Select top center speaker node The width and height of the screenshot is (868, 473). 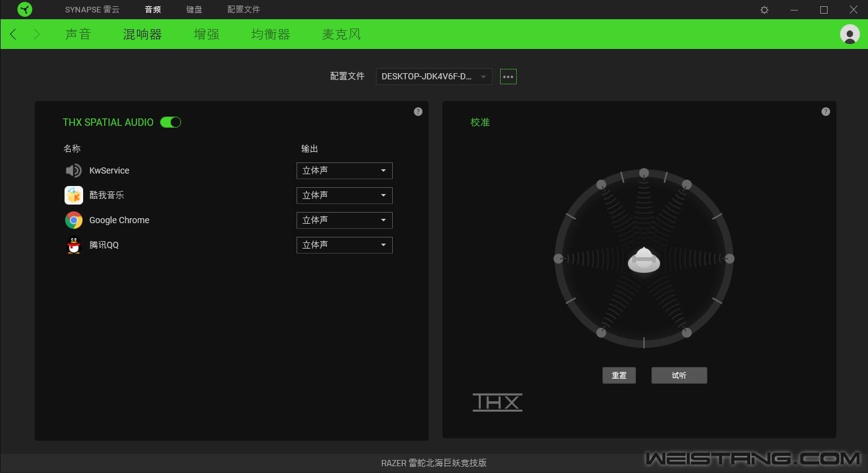pyautogui.click(x=644, y=173)
